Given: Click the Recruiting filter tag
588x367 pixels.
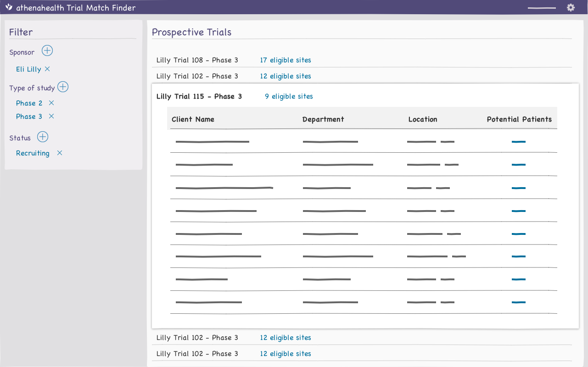Looking at the screenshot, I should tap(33, 153).
